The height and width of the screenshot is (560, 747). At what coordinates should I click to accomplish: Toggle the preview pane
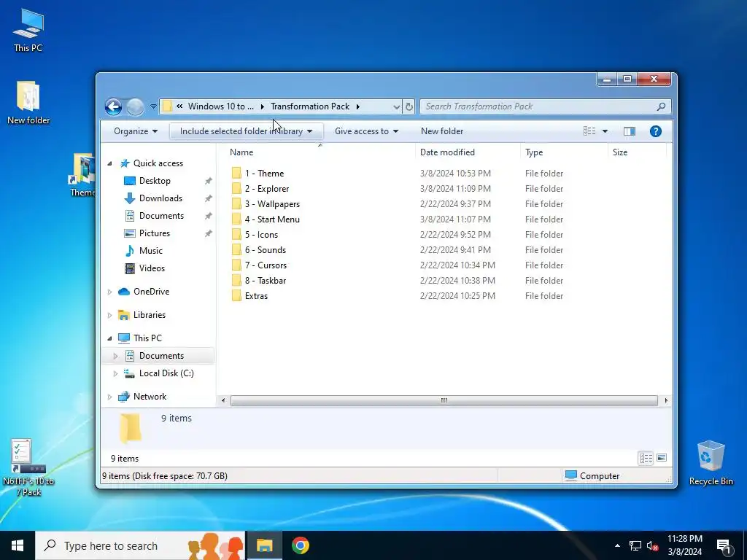tap(630, 131)
